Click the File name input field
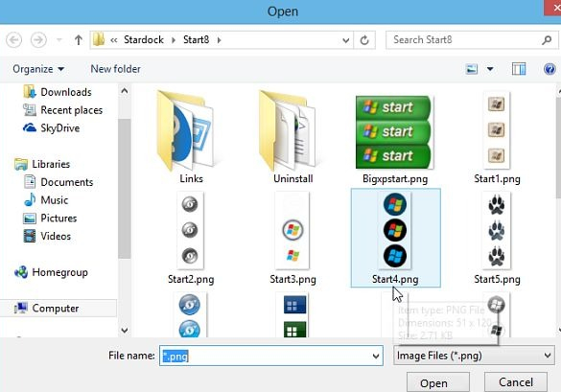 [265, 356]
